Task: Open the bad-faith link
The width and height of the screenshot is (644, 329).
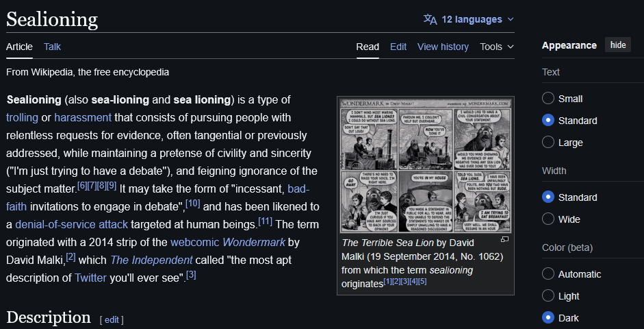Action: coord(299,189)
